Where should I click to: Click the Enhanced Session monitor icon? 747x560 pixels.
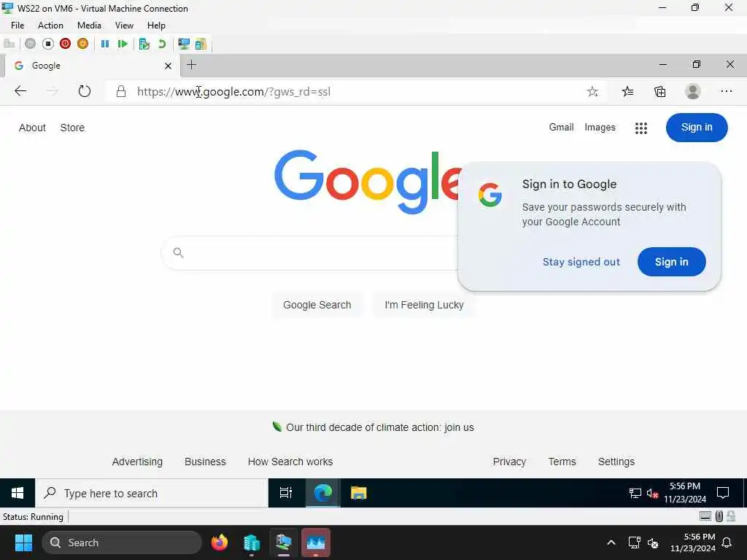(x=183, y=44)
